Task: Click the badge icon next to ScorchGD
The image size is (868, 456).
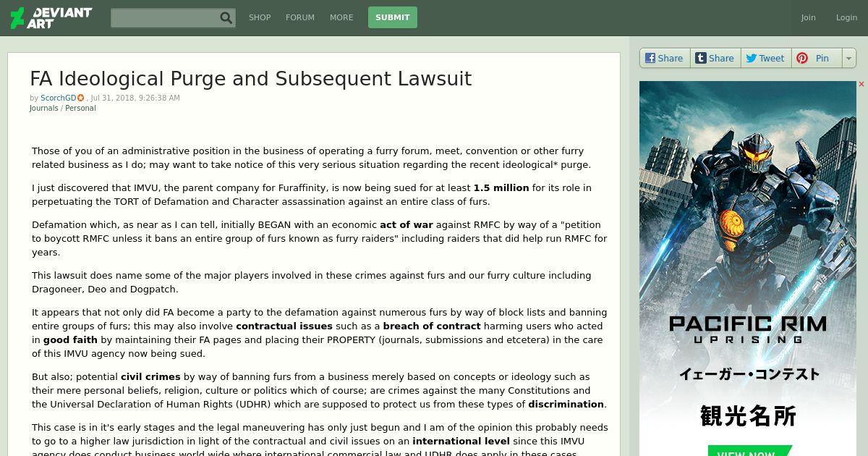Action: (x=81, y=98)
